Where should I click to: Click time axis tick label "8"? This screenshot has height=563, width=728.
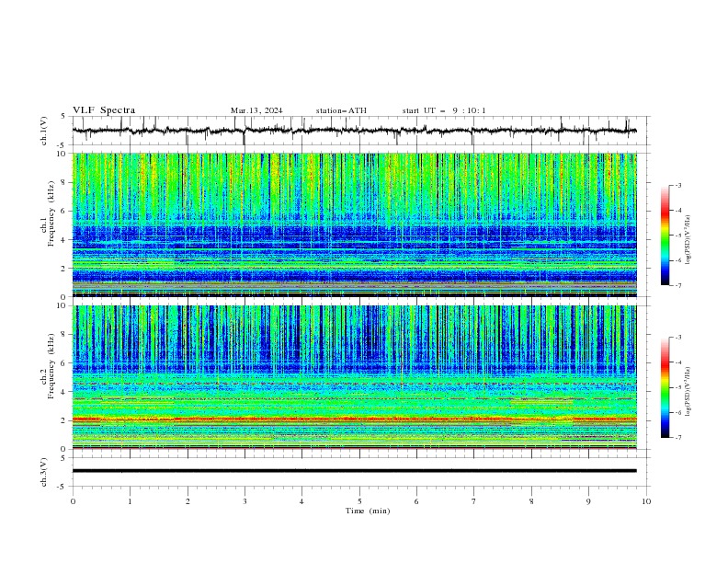coord(531,501)
